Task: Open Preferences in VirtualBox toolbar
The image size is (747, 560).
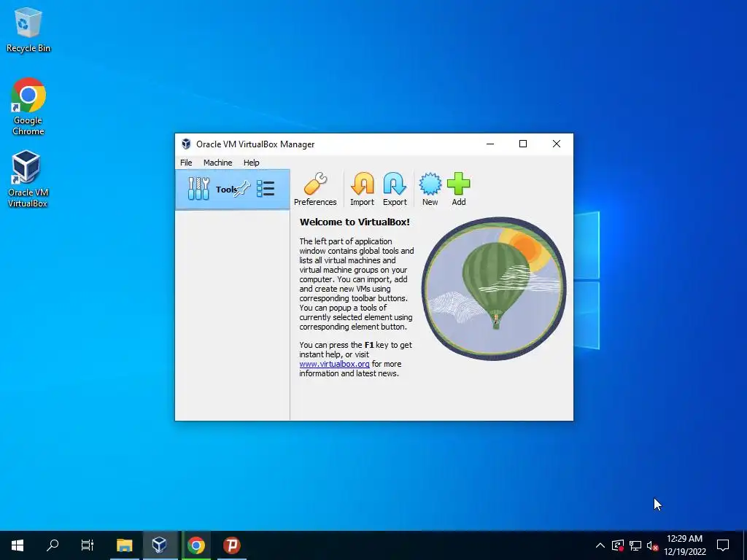Action: tap(315, 189)
